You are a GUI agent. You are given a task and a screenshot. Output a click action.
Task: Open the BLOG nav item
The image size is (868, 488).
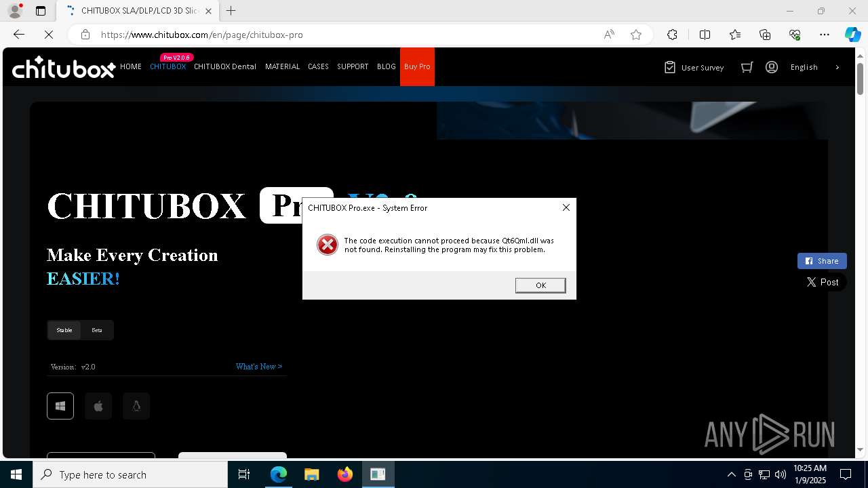click(x=387, y=66)
